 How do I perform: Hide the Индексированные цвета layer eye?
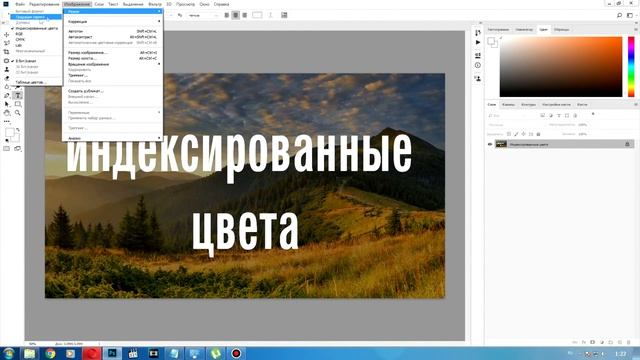490,144
